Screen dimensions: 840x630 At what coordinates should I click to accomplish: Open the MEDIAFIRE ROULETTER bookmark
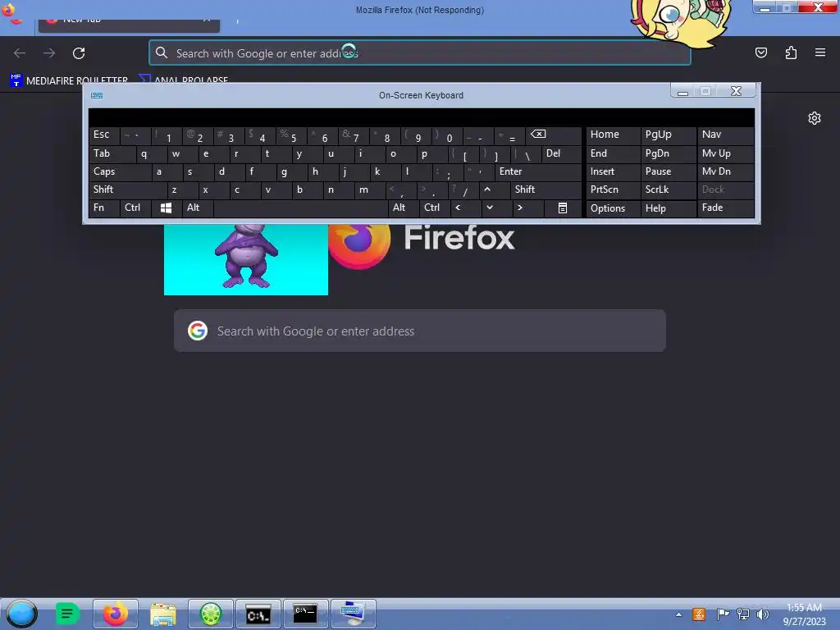pyautogui.click(x=69, y=80)
